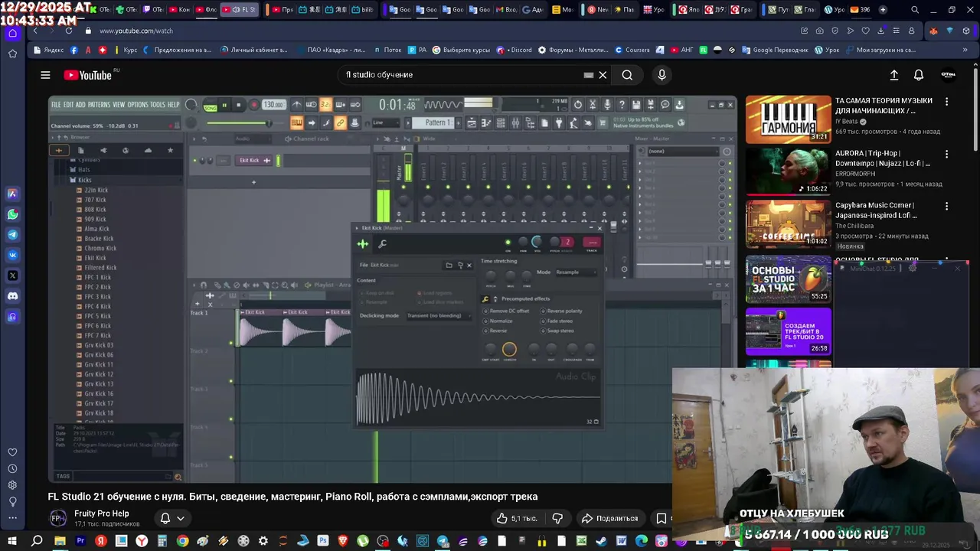Reload the page with refresh icon
Viewport: 980px width, 551px height.
69,31
